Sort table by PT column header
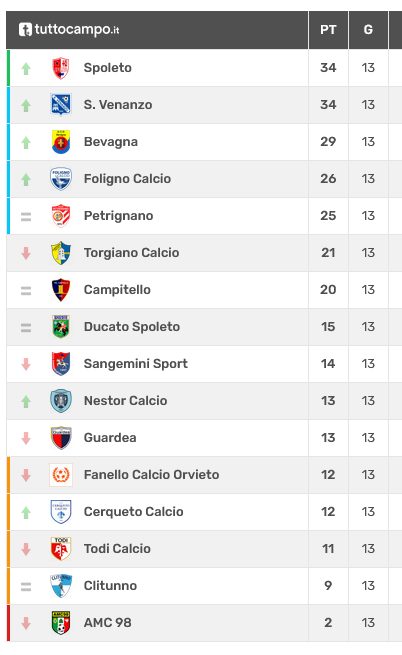Image resolution: width=402 pixels, height=655 pixels. click(x=328, y=30)
